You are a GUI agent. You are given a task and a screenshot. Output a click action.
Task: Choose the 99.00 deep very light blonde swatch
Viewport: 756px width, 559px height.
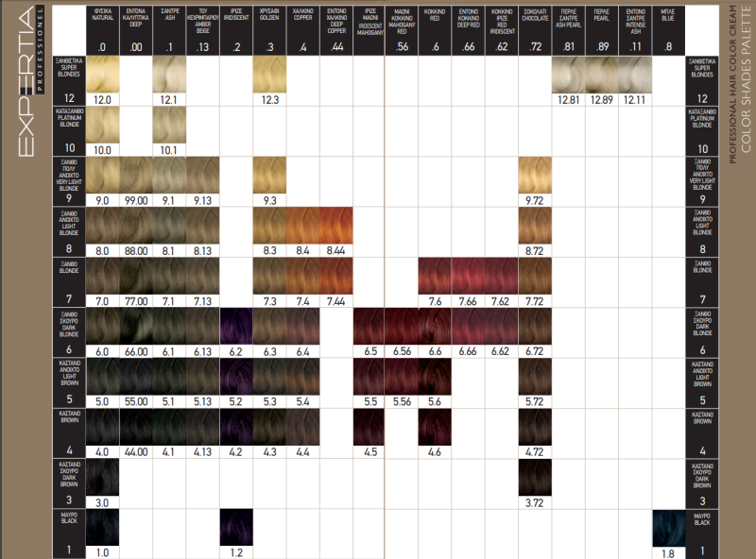click(x=136, y=175)
